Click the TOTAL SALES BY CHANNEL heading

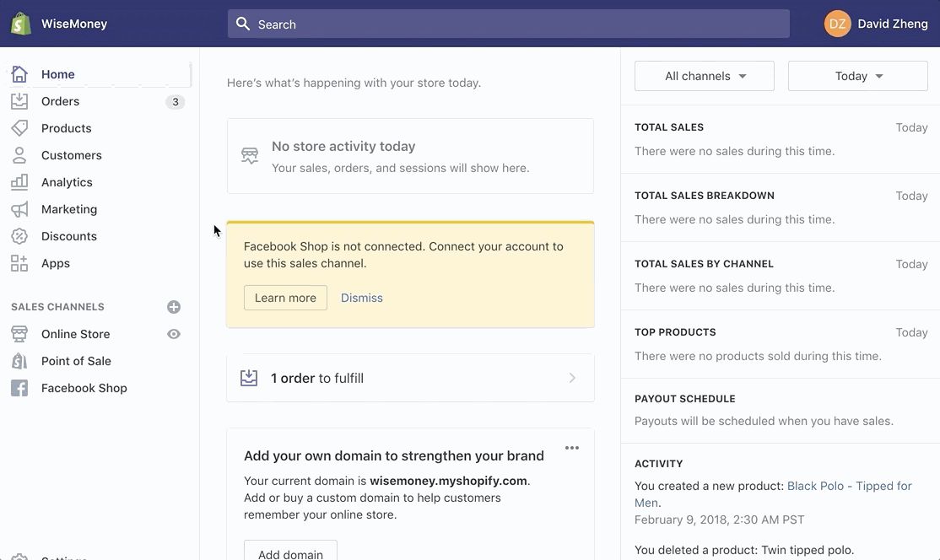click(x=704, y=263)
